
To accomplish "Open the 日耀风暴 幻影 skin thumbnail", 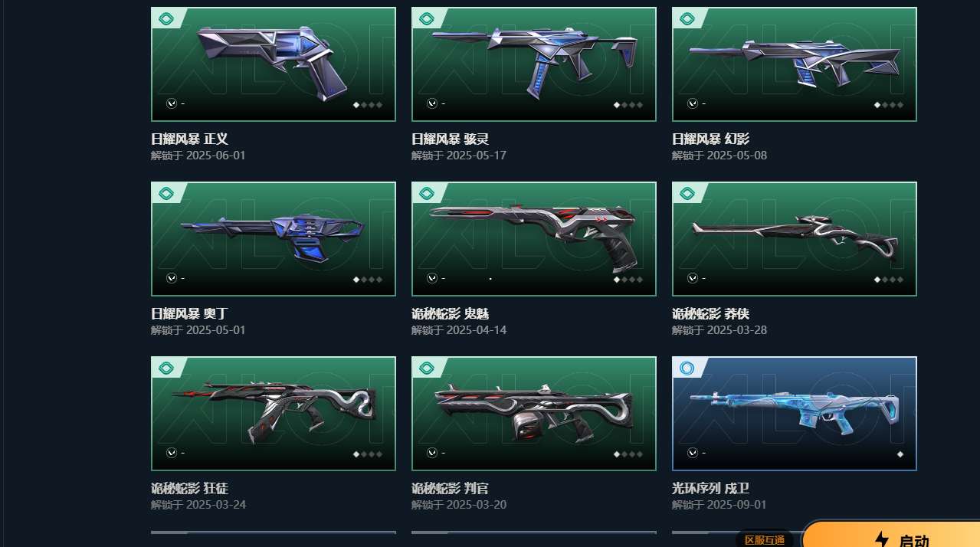I will (795, 64).
